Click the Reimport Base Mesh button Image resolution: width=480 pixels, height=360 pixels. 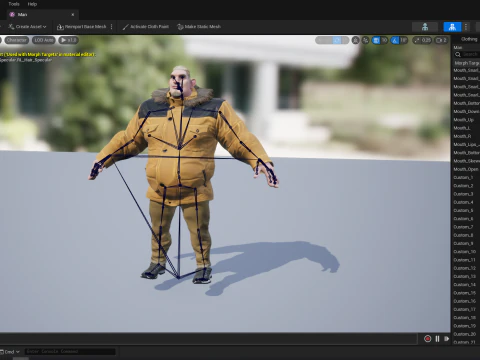(x=82, y=27)
